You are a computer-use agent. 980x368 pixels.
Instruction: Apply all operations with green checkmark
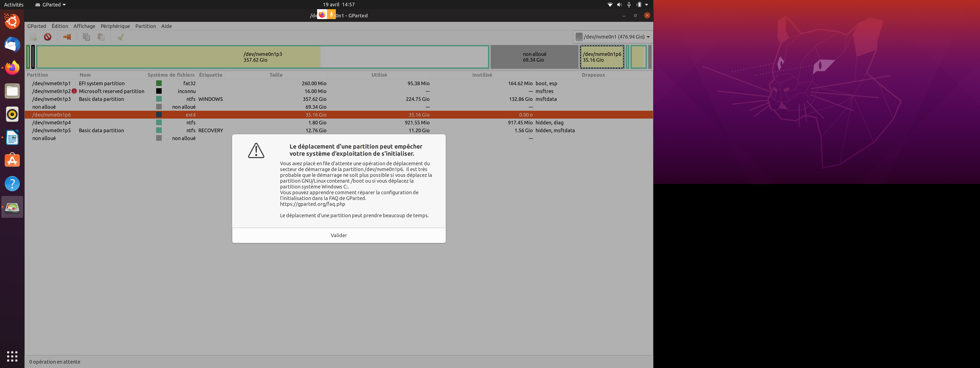(x=121, y=37)
